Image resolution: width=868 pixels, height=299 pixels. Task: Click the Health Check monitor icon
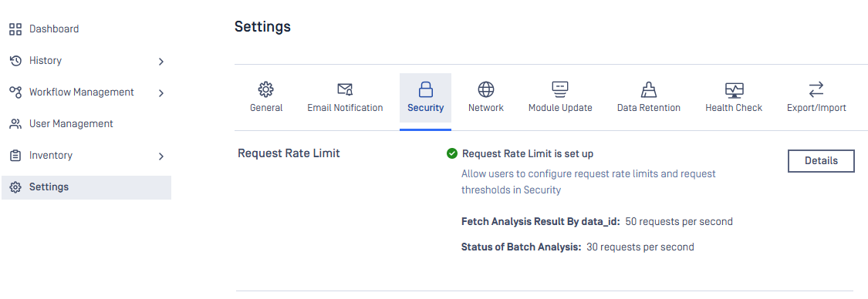(734, 89)
